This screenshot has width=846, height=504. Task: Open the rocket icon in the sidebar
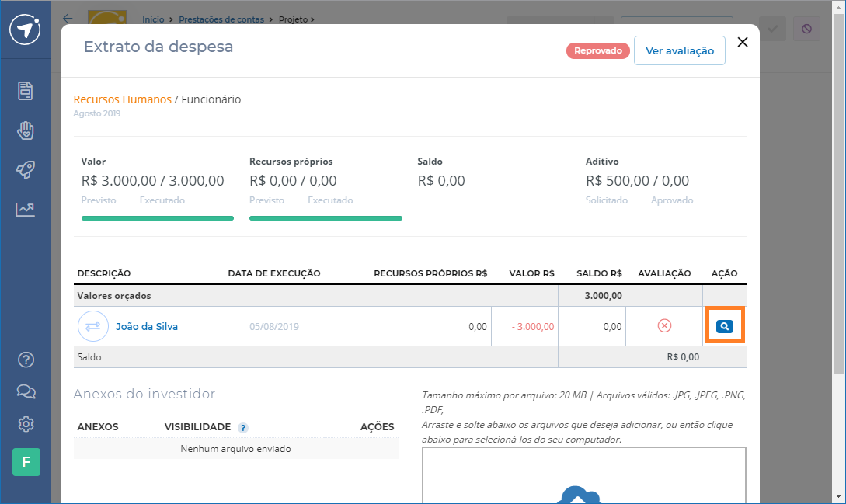26,169
